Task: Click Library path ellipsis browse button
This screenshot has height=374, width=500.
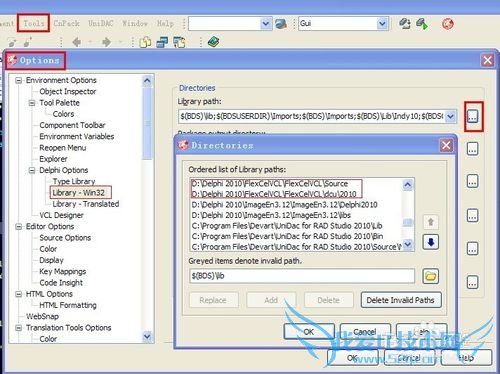Action: pyautogui.click(x=473, y=117)
